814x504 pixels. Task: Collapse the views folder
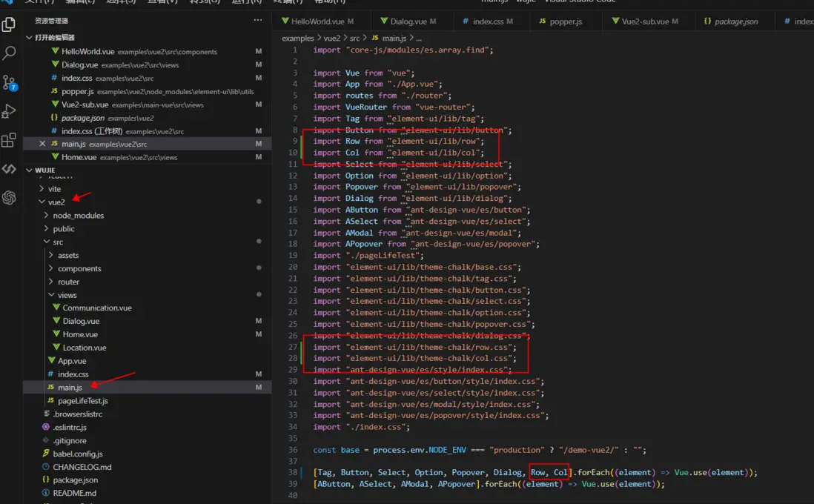point(67,295)
